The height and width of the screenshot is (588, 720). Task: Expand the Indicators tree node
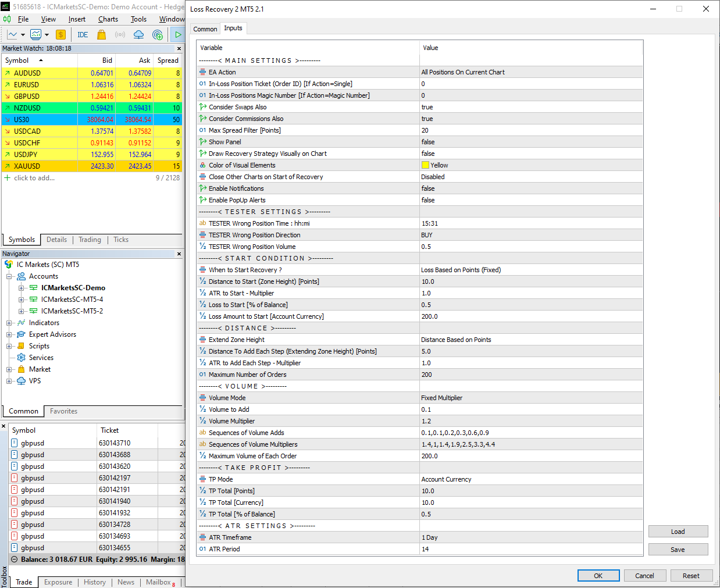click(9, 323)
